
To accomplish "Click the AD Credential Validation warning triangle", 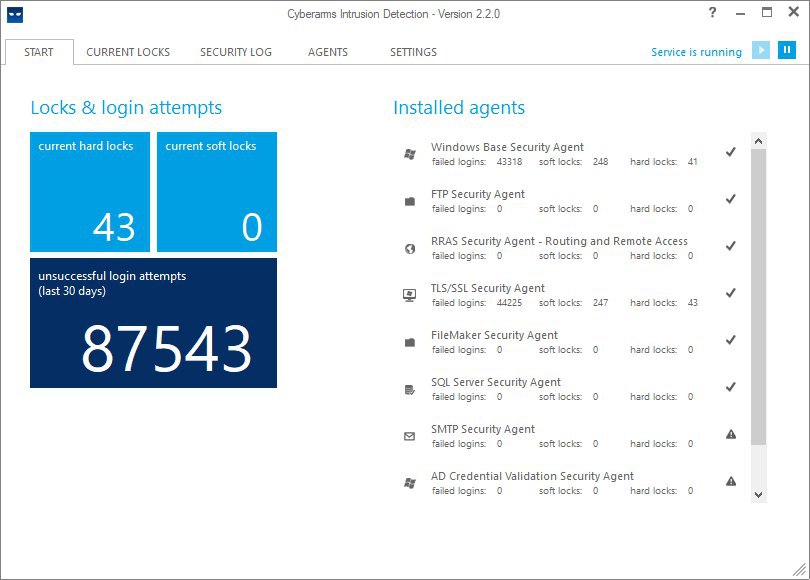I will 731,481.
